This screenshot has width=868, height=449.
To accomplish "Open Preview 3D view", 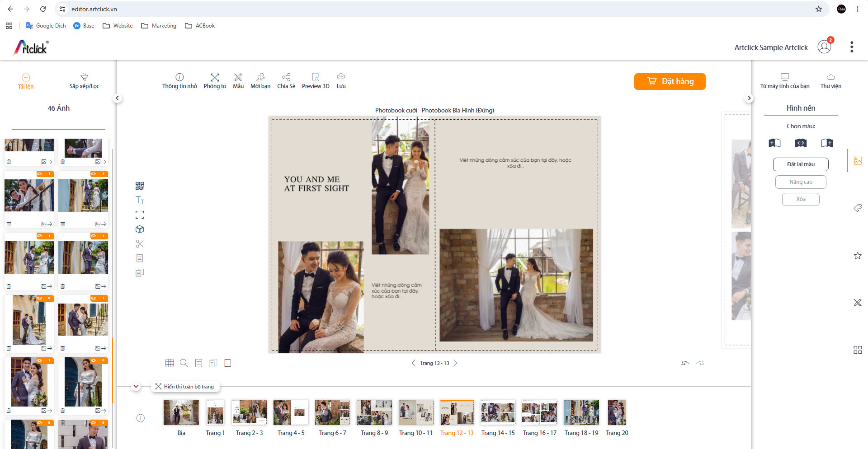I will point(316,81).
